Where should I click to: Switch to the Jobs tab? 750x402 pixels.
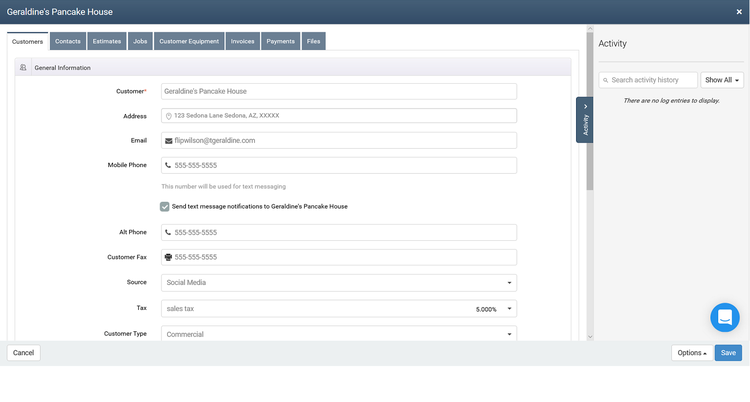[x=140, y=41]
